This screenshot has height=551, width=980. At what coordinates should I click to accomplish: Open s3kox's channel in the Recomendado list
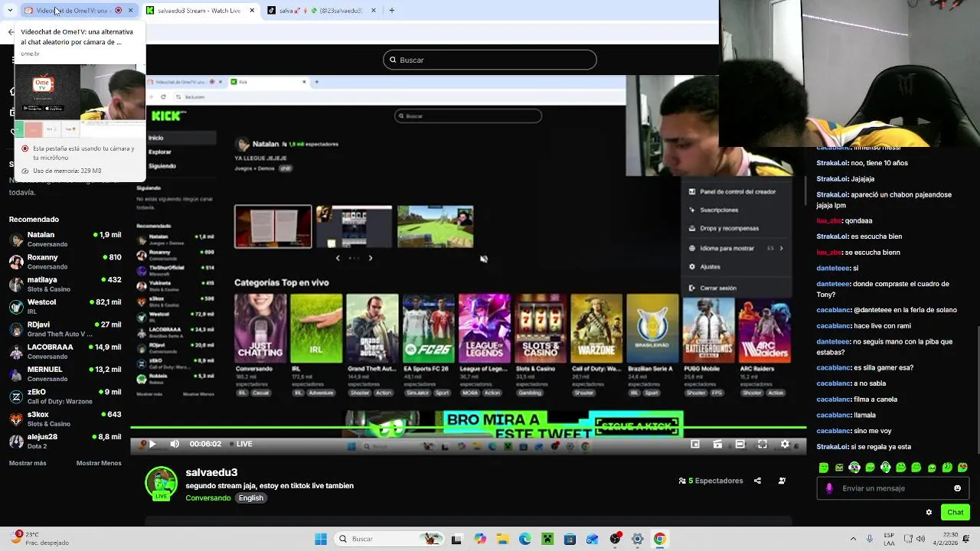[65, 419]
